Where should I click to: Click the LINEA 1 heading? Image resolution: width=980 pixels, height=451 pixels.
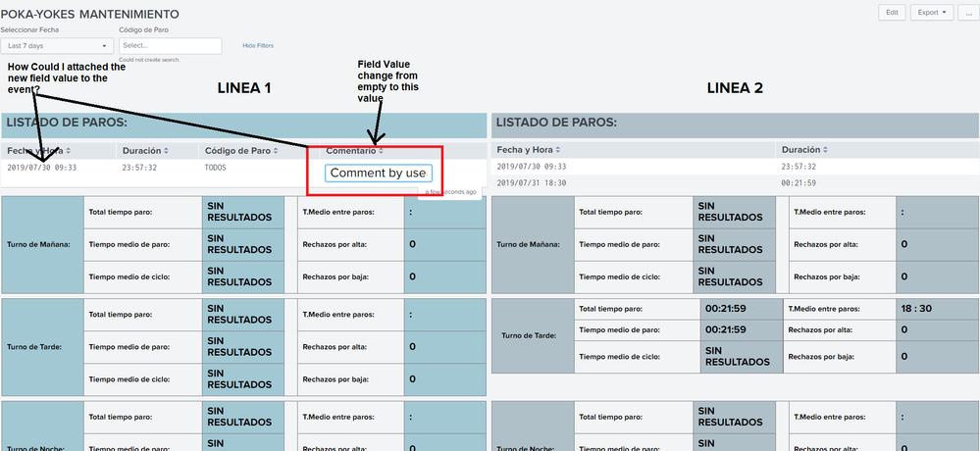(244, 88)
